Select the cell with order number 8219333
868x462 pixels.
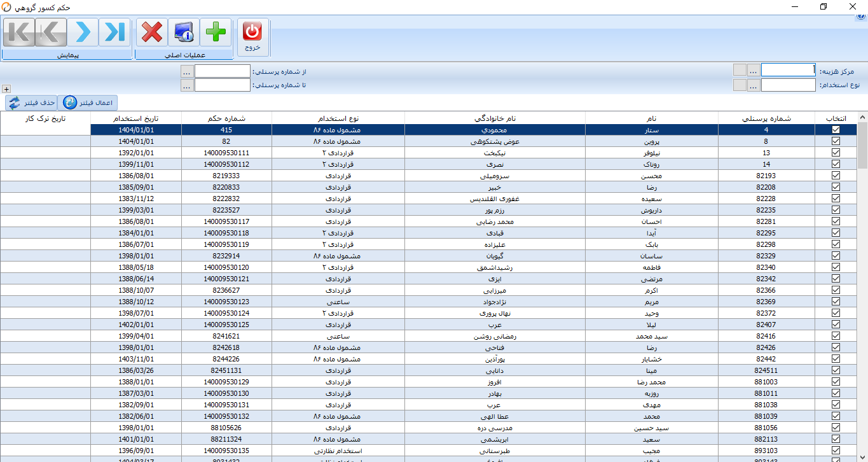(226, 176)
